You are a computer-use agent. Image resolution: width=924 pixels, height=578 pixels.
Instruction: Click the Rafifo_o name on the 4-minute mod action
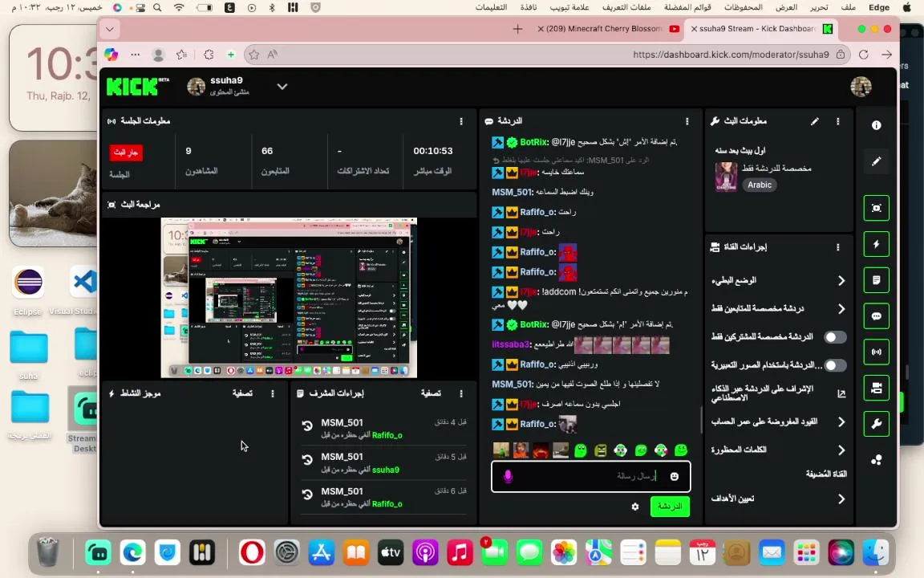[387, 435]
